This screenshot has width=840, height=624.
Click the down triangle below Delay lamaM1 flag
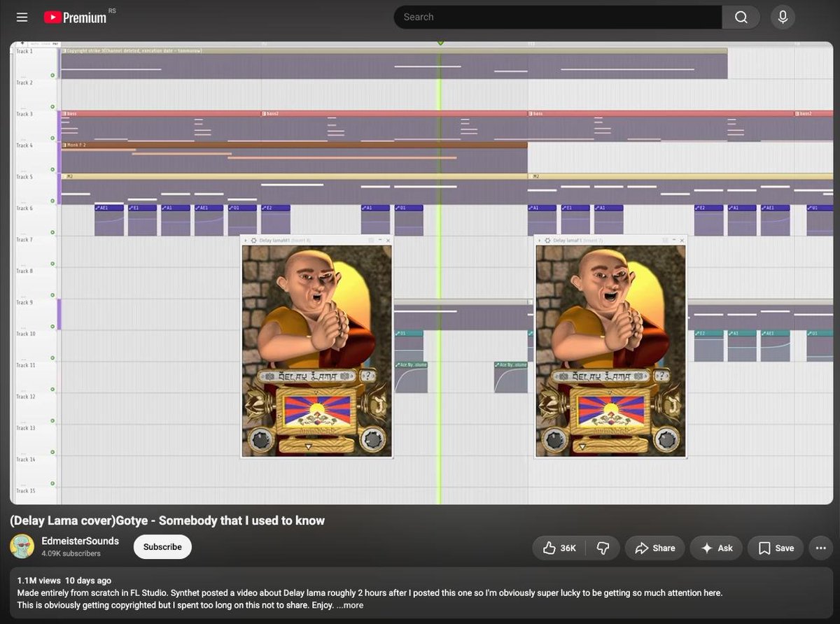(309, 446)
